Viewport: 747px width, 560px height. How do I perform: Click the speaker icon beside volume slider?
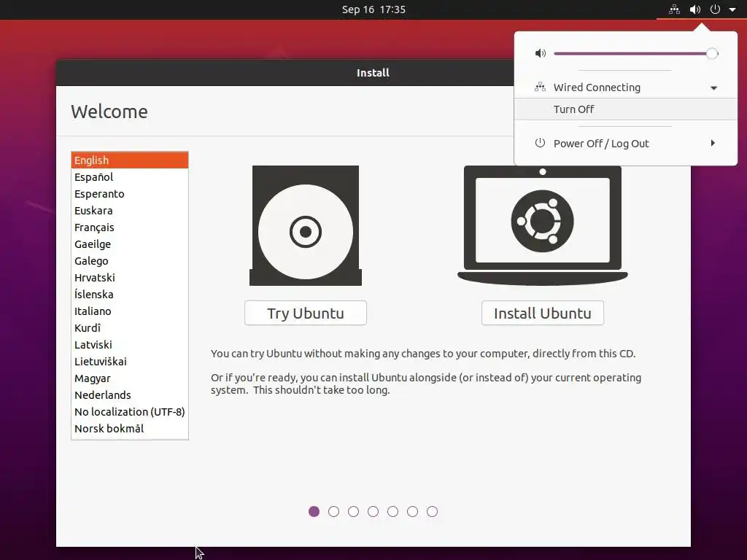541,53
